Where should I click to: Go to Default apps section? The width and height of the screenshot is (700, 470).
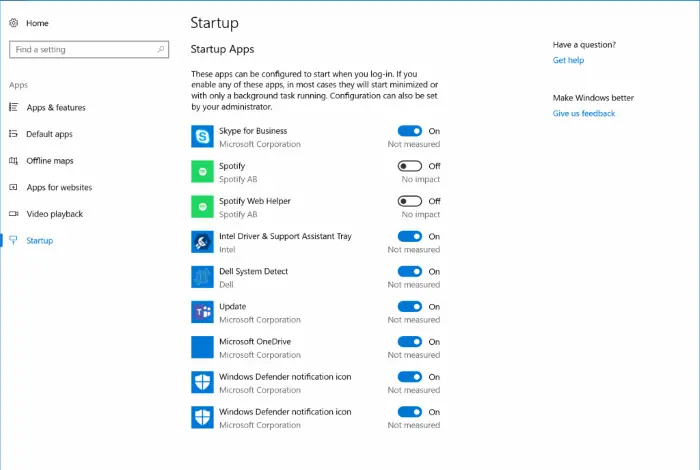tap(49, 134)
